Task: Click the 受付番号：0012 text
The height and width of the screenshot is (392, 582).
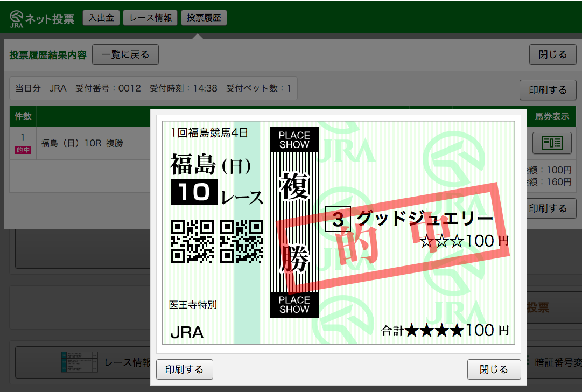Action: click(x=108, y=88)
